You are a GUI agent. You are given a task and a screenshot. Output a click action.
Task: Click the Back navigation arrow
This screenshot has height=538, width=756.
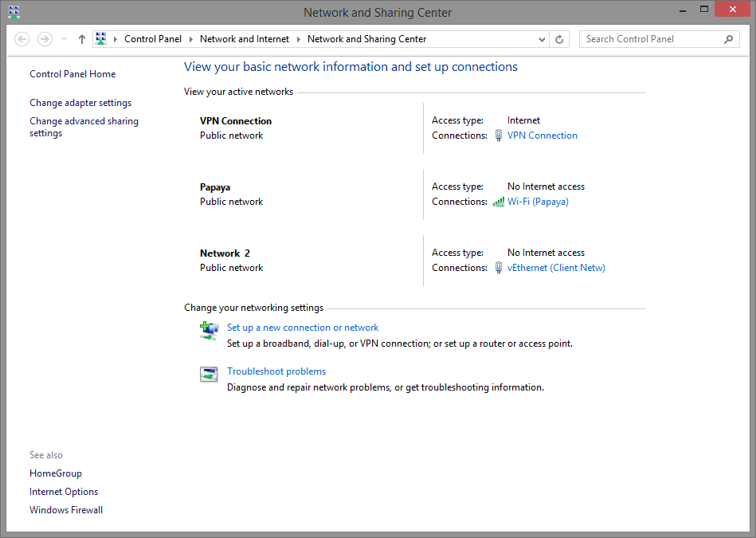[22, 39]
